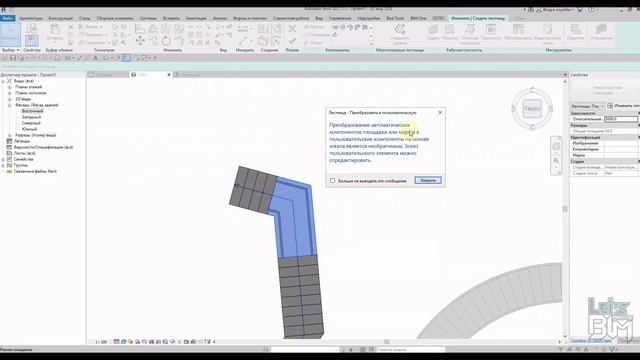Image resolution: width=640 pixels, height=360 pixels.
Task: Close the Лестница dialog with its X
Action: [440, 112]
